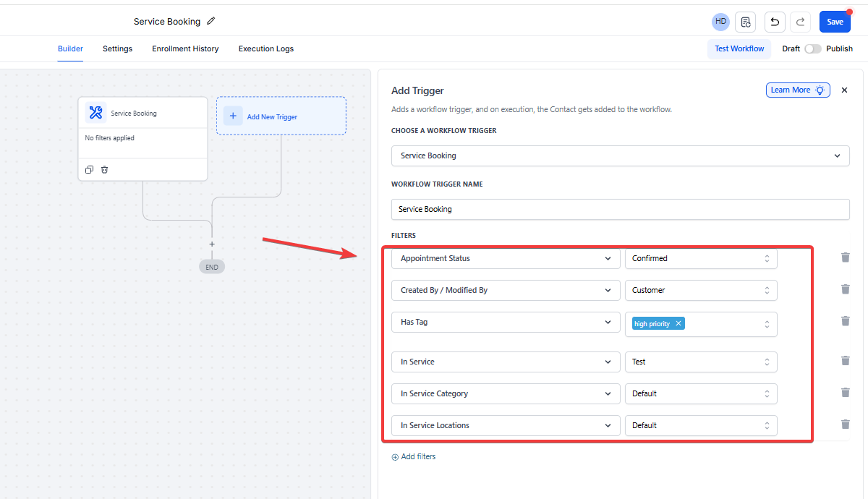
Task: Open the Choose a Workflow Trigger dropdown
Action: pos(620,155)
